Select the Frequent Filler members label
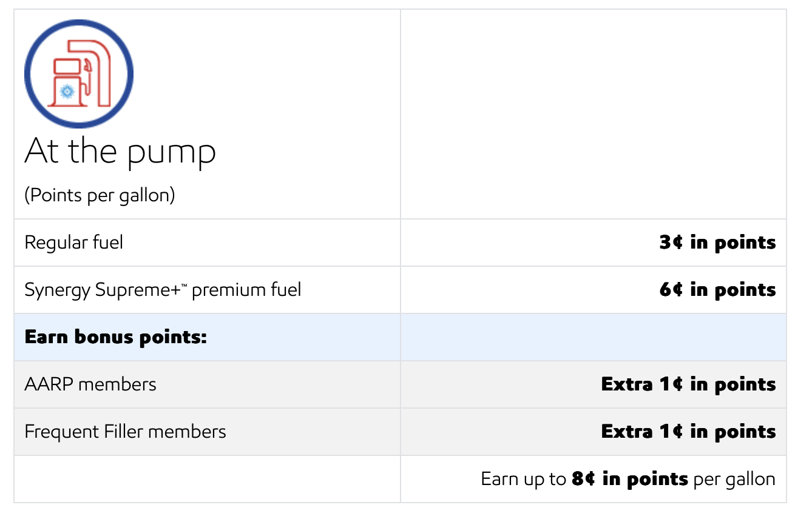 [125, 432]
